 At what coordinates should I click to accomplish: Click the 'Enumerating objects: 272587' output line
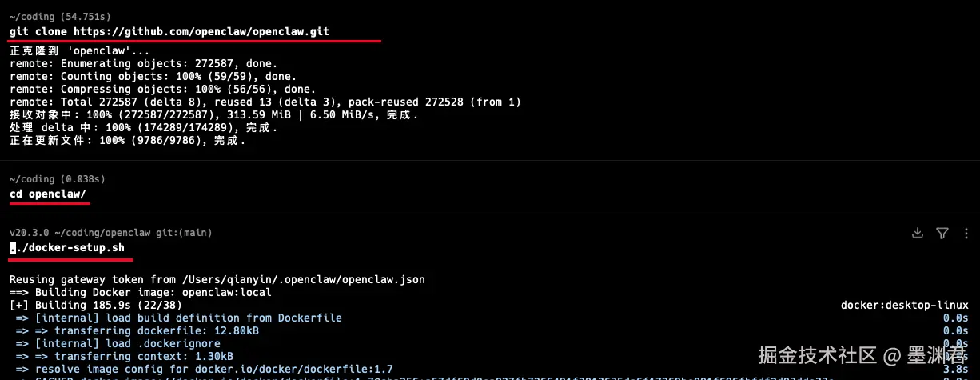(x=144, y=63)
